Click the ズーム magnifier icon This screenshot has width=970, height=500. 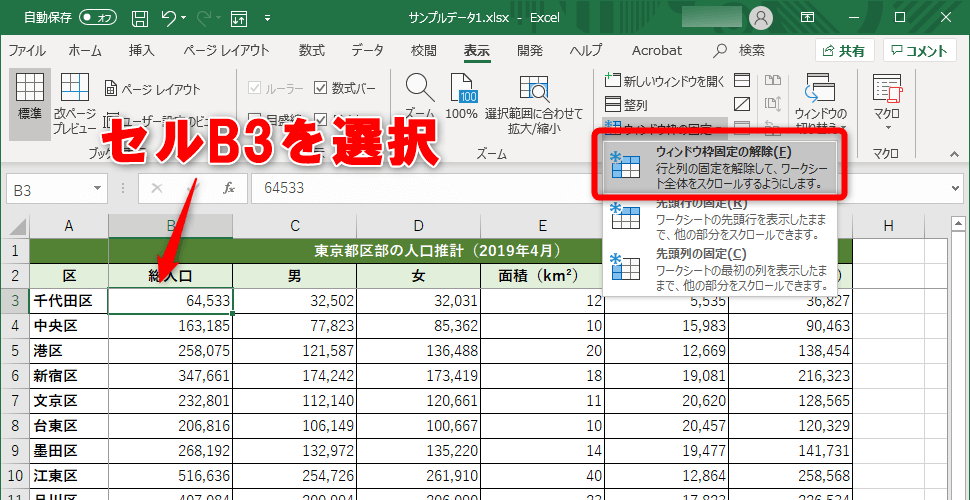[420, 93]
